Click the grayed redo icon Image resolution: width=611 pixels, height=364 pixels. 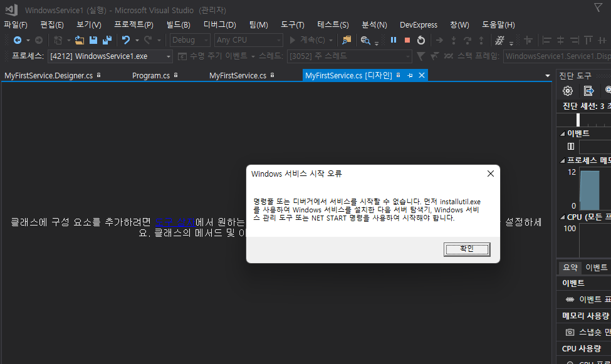pyautogui.click(x=148, y=40)
